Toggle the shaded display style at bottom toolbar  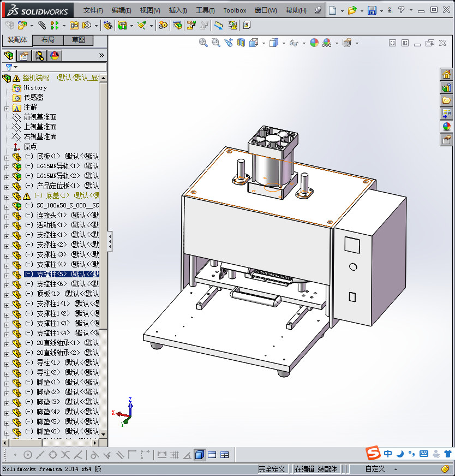pos(200,455)
